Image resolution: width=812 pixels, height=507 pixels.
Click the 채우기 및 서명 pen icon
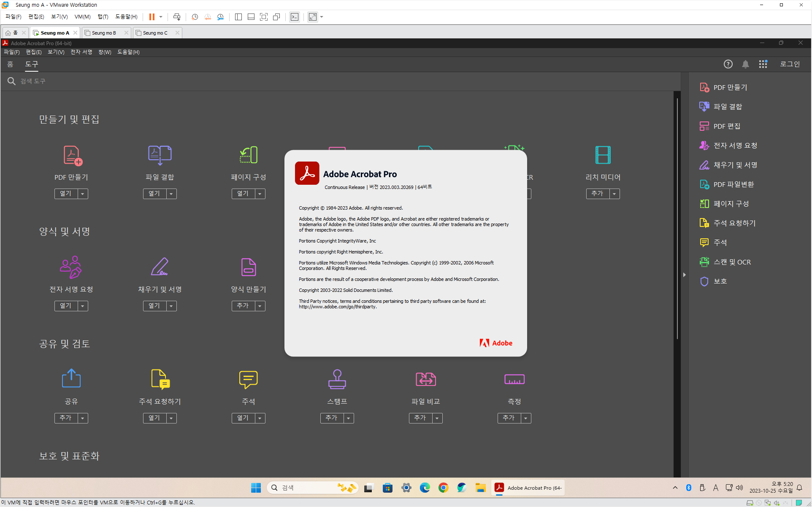point(160,267)
